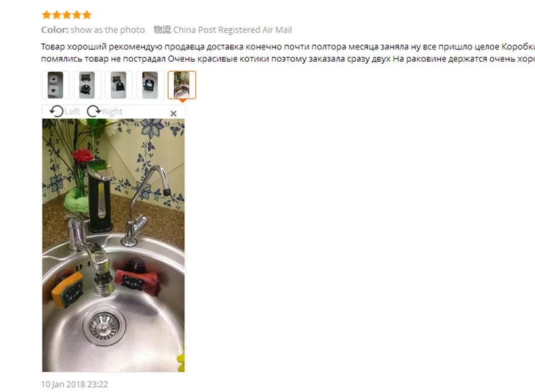Close the enlarged review photo viewer
535x392 pixels.
pos(174,114)
